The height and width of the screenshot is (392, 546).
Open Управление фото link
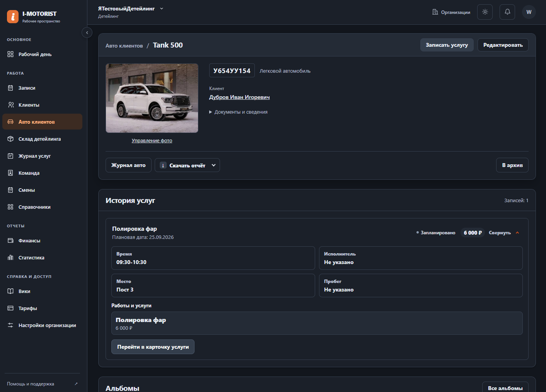pos(152,141)
